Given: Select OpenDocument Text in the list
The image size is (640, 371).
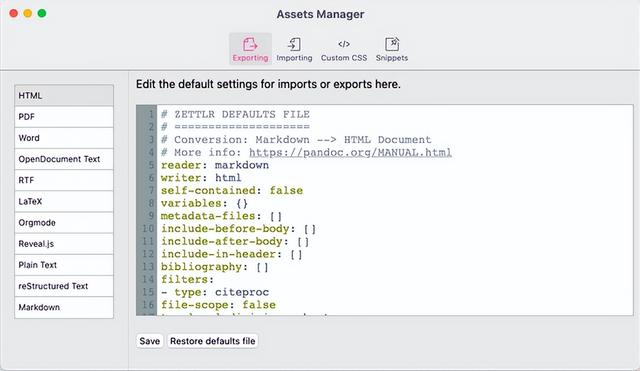Looking at the screenshot, I should pyautogui.click(x=64, y=159).
